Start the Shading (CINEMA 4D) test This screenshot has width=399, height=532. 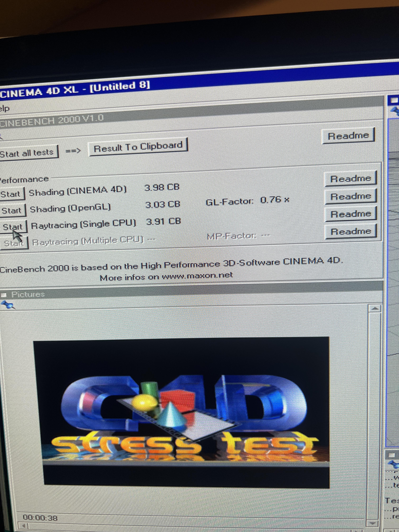pos(11,194)
